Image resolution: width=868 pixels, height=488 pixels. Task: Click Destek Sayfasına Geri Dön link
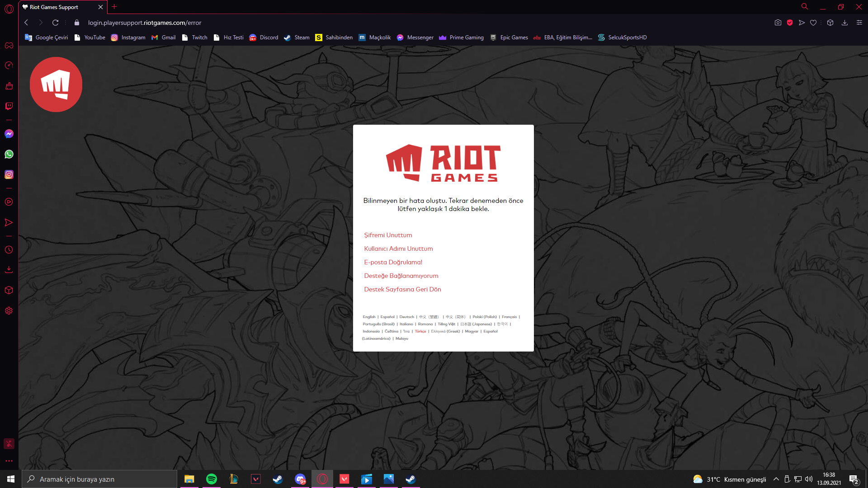point(402,289)
